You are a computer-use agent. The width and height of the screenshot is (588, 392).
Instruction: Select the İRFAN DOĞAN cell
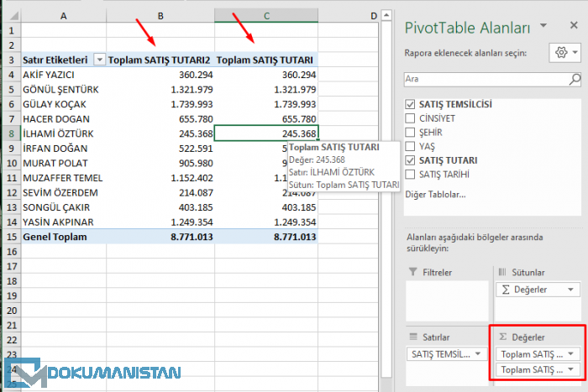[x=64, y=149]
